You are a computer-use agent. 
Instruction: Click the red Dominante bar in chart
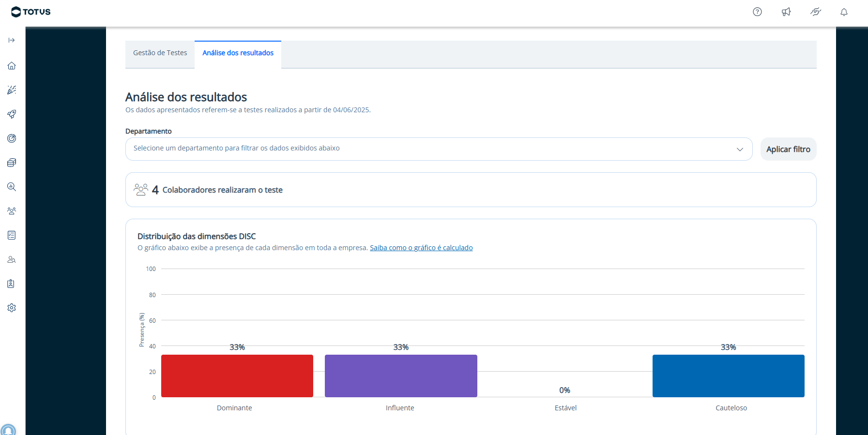click(x=237, y=376)
